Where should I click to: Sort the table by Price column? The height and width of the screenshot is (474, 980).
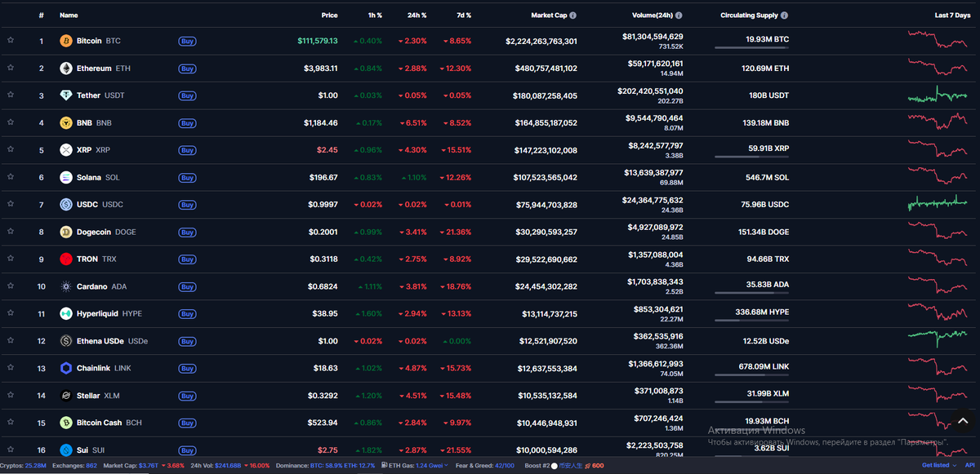point(329,14)
